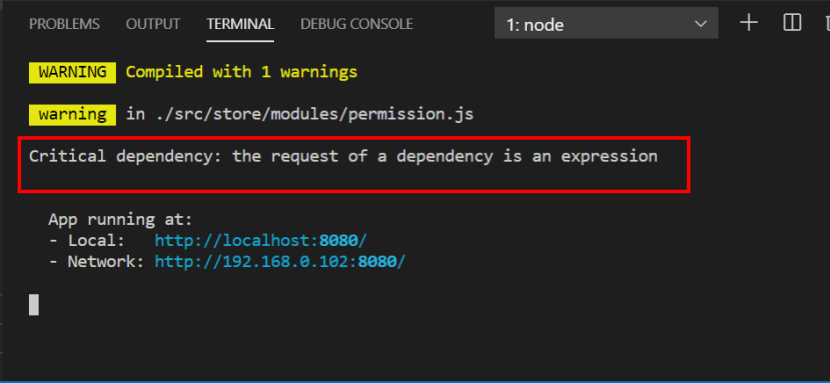Screen dimensions: 830x383
Task: Click the yellow uppercase WARNING badge
Action: [73, 72]
